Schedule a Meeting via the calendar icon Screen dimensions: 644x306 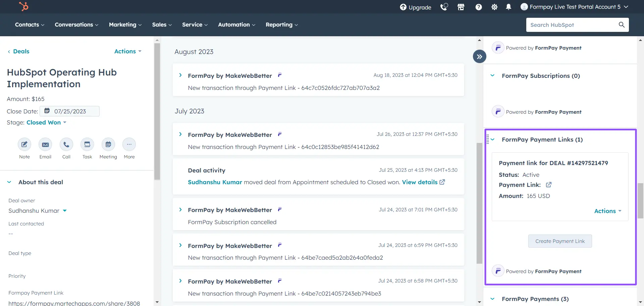[x=108, y=144]
